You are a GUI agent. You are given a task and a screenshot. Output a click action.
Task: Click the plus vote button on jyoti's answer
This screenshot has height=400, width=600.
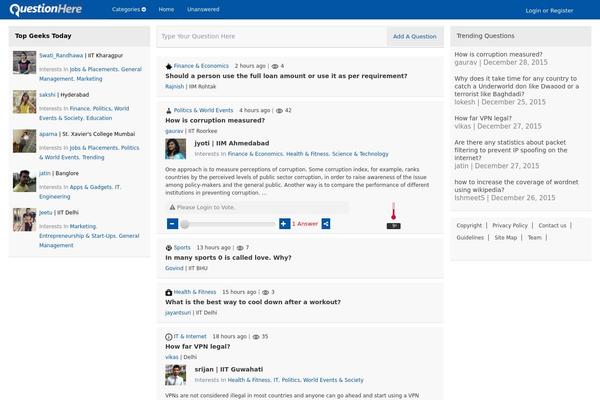coord(284,224)
